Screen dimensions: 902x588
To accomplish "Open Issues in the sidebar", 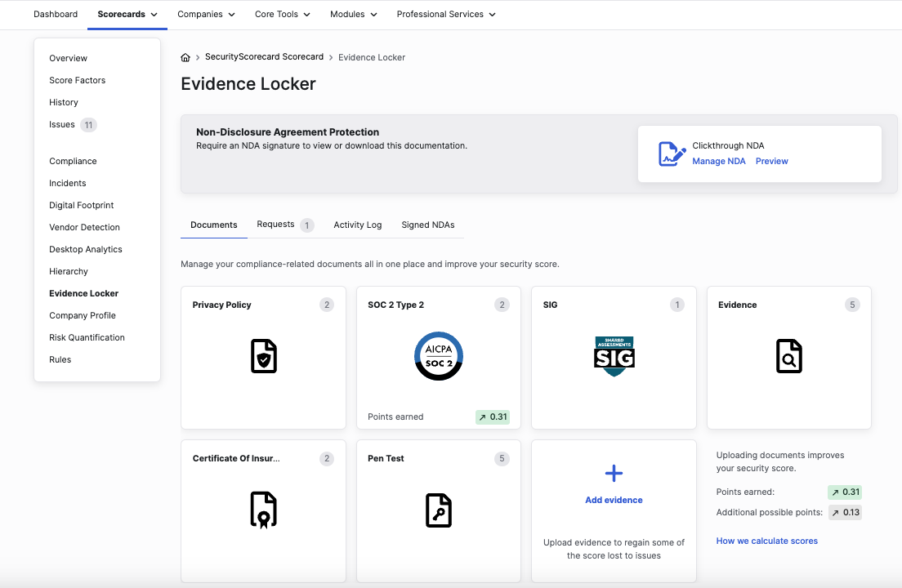I will pos(62,124).
